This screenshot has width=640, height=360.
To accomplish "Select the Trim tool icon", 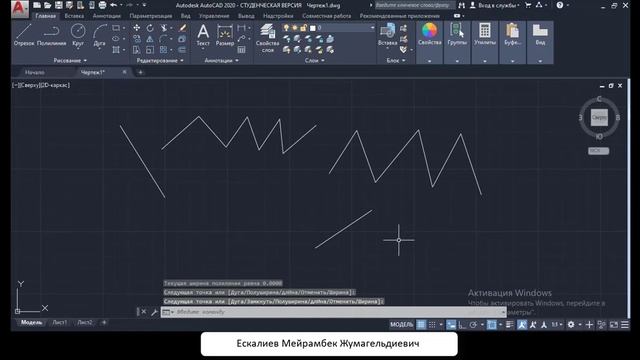I will click(164, 28).
